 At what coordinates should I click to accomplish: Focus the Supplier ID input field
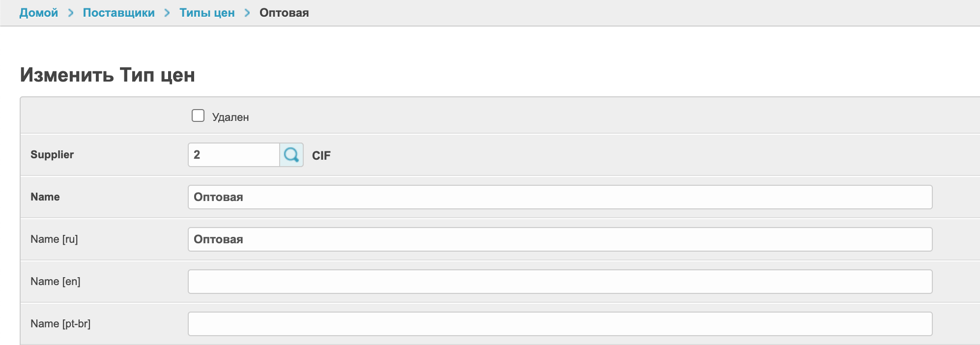pyautogui.click(x=234, y=155)
